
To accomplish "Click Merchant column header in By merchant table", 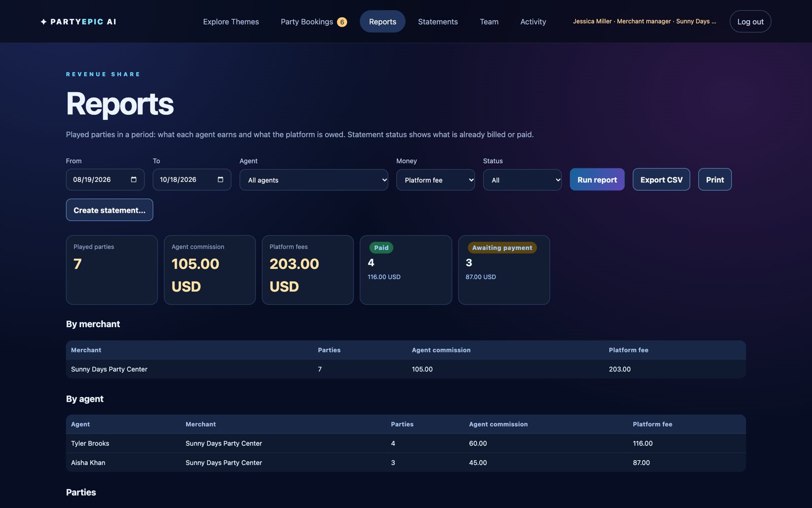I will [86, 350].
